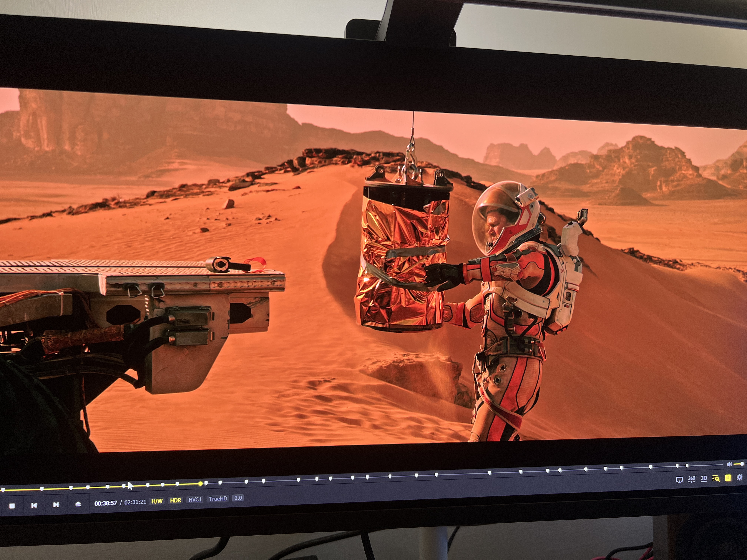747x560 pixels.
Task: Toggle 3D video mode
Action: coord(704,478)
